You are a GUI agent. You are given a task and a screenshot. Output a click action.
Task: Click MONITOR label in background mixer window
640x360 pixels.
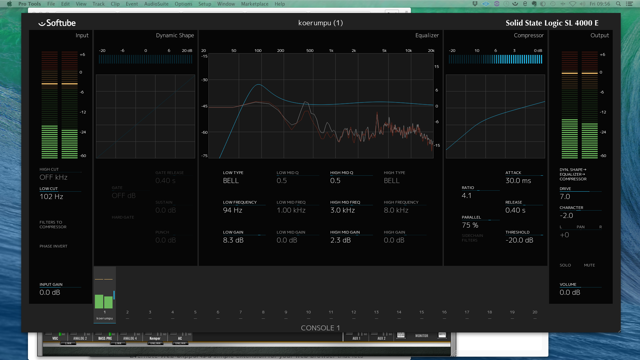point(421,336)
